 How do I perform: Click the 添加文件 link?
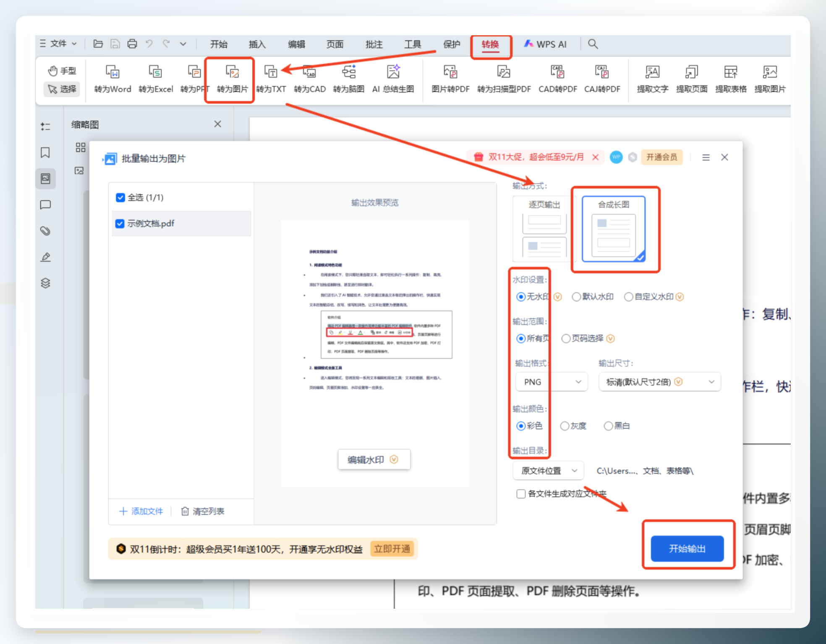coord(141,511)
